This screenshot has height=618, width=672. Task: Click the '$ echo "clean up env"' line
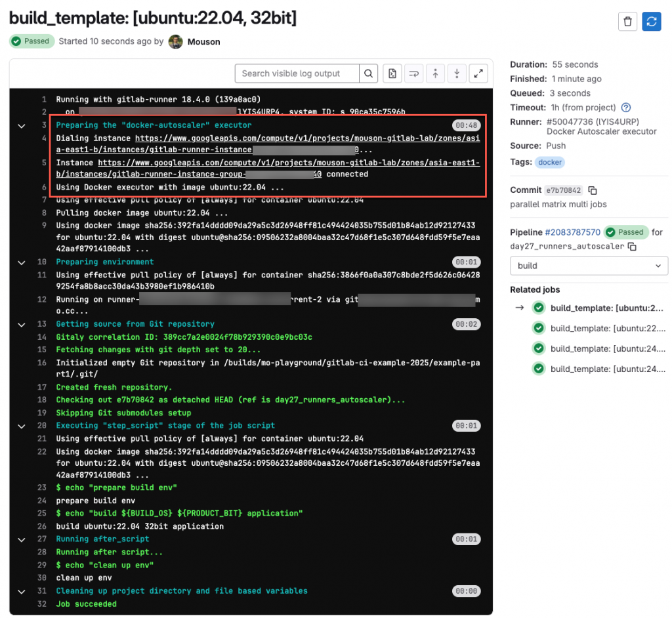[105, 566]
